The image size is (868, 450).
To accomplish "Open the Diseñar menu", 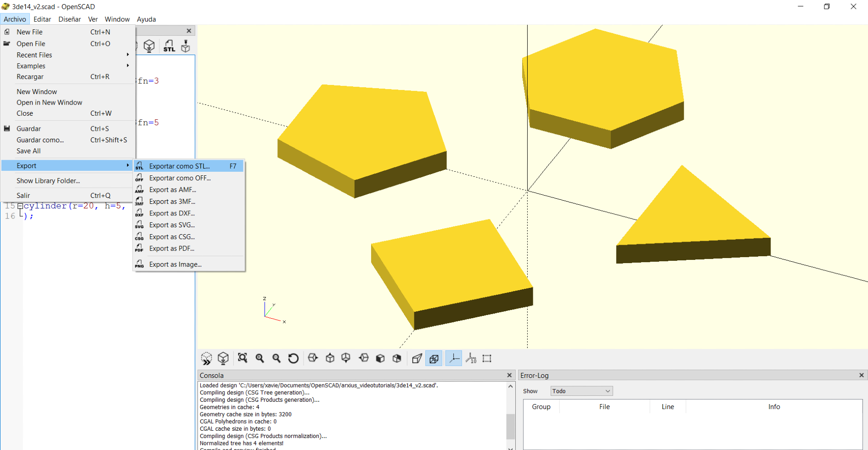I will click(x=69, y=19).
